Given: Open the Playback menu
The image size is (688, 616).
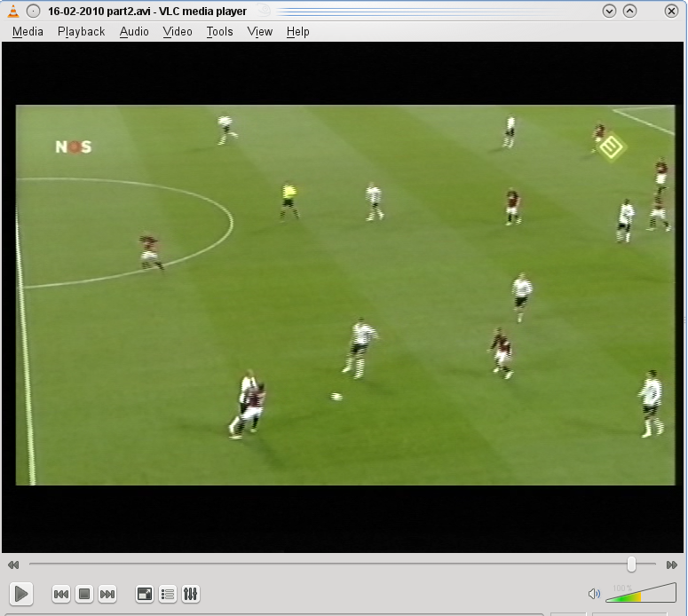Looking at the screenshot, I should [x=81, y=31].
